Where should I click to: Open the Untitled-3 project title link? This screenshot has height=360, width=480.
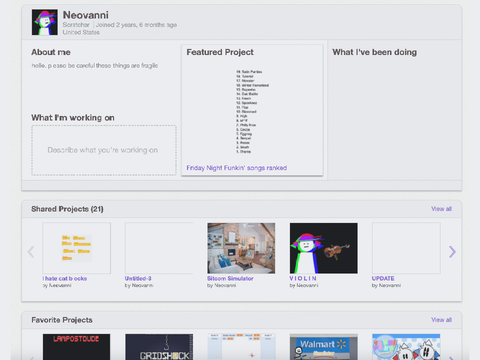tap(138, 278)
